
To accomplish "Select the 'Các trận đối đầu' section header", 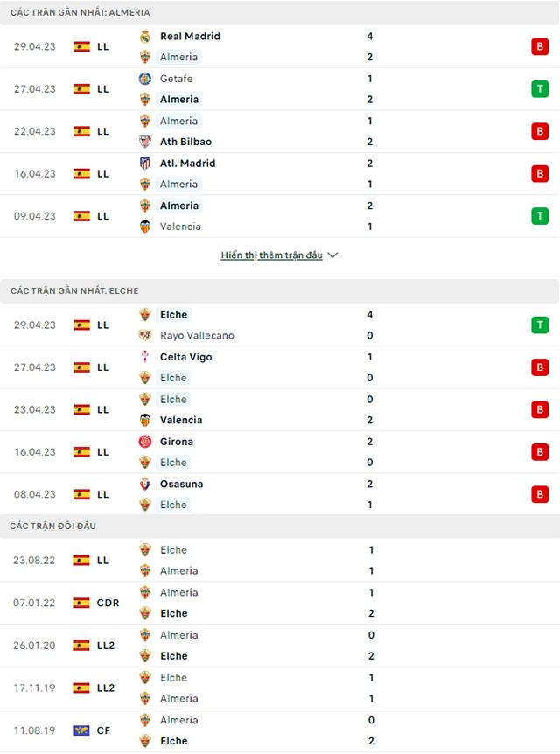I will 279,526.
